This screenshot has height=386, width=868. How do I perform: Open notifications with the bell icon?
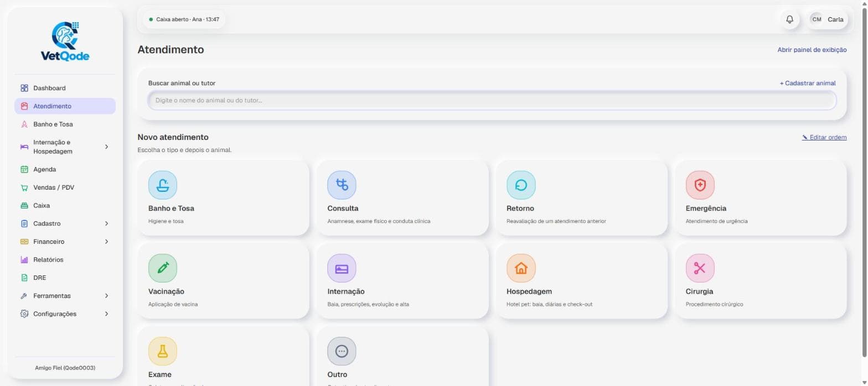pyautogui.click(x=790, y=19)
